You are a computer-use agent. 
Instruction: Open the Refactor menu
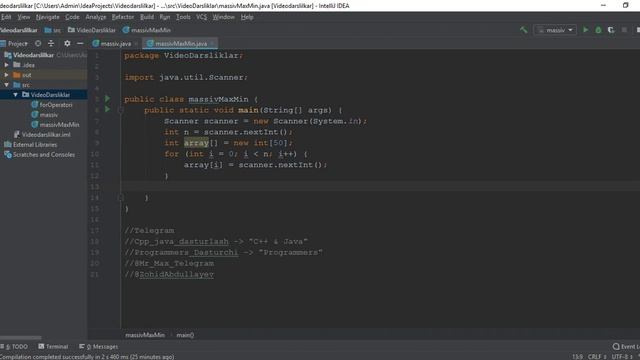coord(123,17)
